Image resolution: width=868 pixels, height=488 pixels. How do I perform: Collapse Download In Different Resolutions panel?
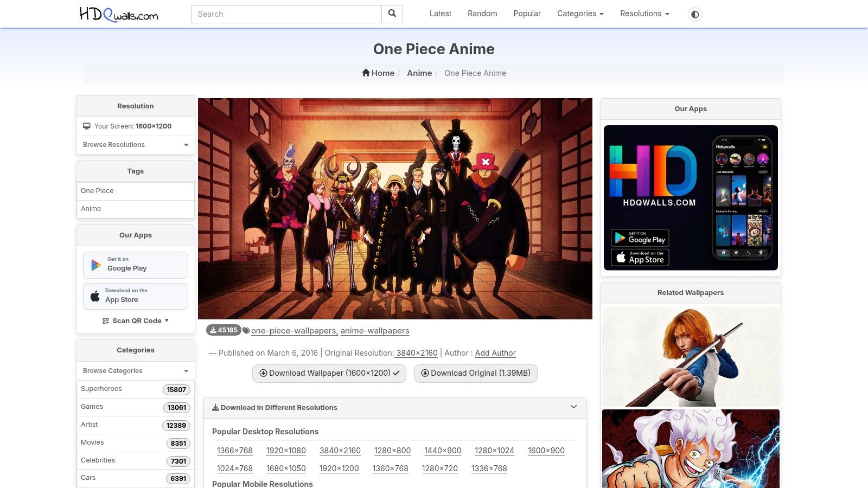pyautogui.click(x=573, y=407)
